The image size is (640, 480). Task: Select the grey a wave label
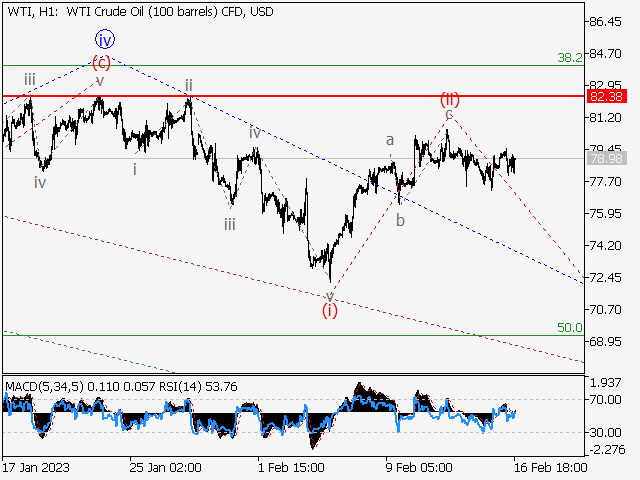pyautogui.click(x=390, y=140)
